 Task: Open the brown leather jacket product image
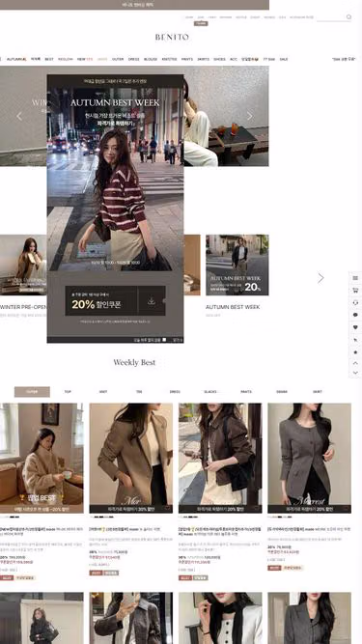click(x=220, y=458)
